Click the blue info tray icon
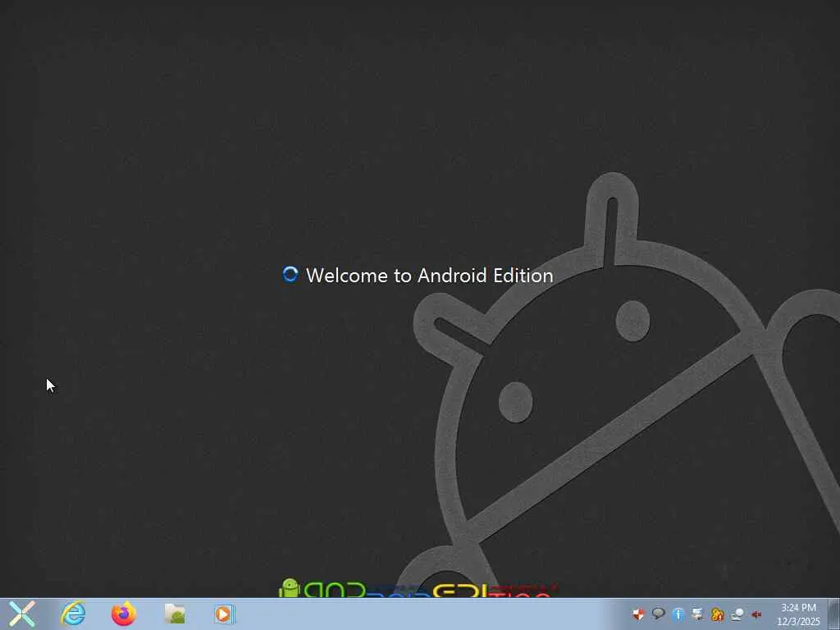 pyautogui.click(x=678, y=614)
